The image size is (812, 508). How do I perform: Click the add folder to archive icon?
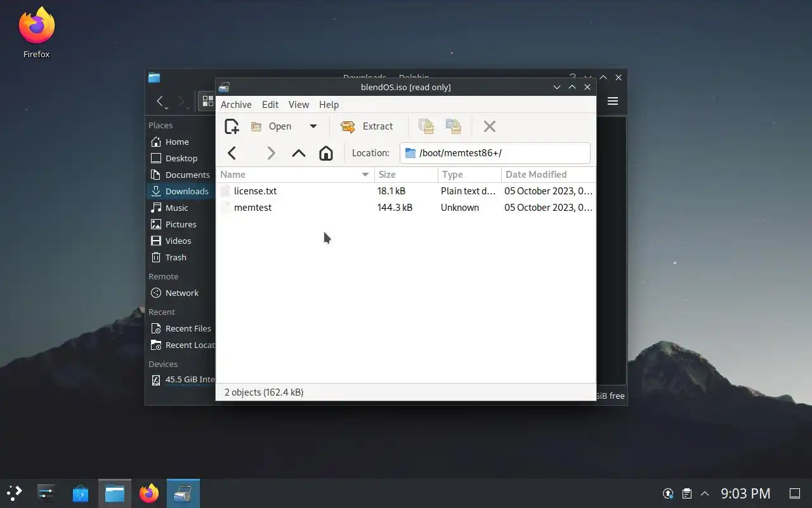(x=454, y=126)
